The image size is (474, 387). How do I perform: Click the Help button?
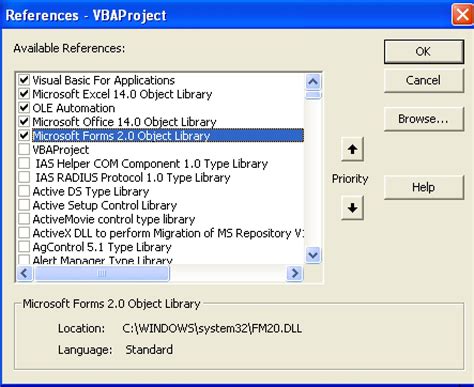point(424,187)
